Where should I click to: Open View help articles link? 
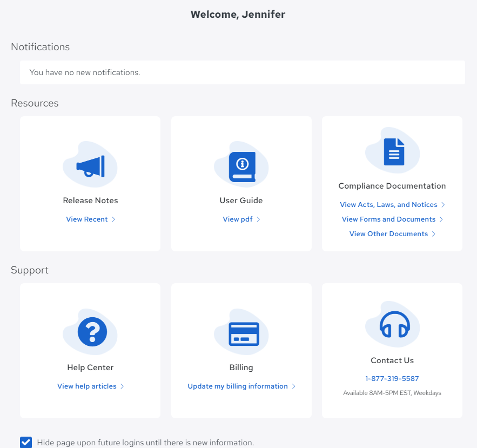[87, 386]
